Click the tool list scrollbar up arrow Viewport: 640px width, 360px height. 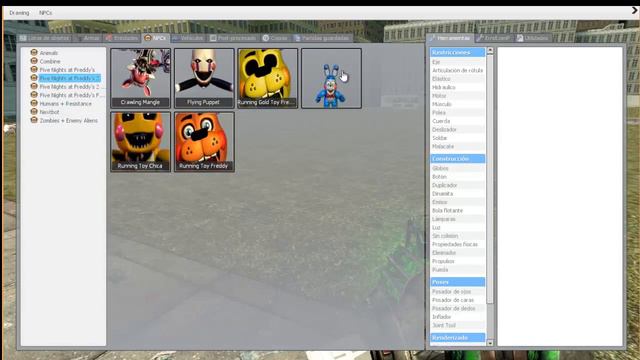pyautogui.click(x=490, y=51)
